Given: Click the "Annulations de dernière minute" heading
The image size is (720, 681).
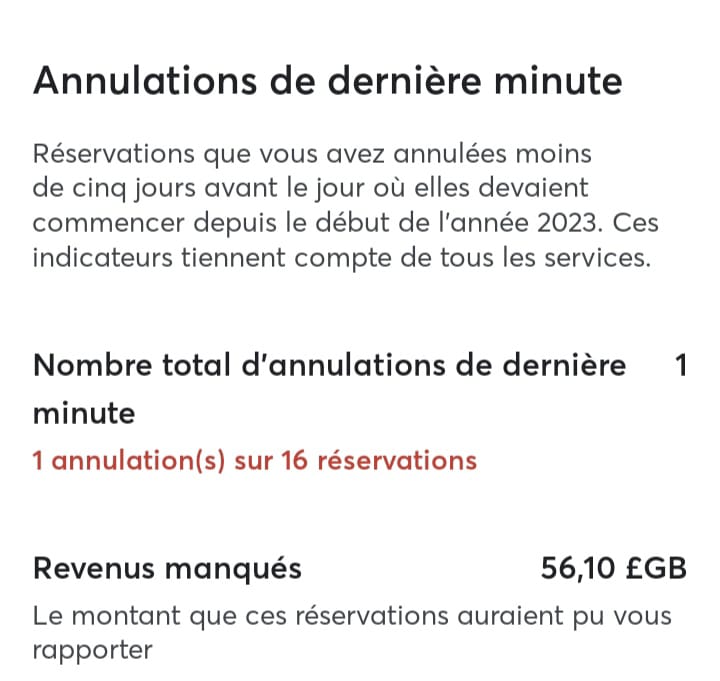Looking at the screenshot, I should (x=327, y=81).
